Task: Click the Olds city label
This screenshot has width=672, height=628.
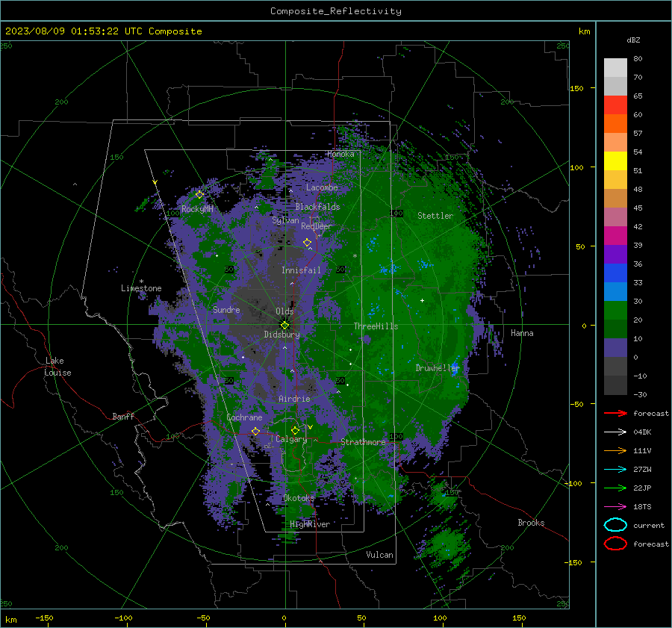Action: 284,311
